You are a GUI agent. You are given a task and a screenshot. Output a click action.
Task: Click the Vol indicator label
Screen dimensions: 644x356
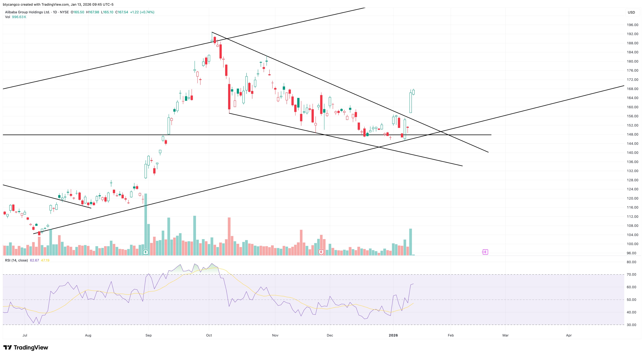pos(8,17)
